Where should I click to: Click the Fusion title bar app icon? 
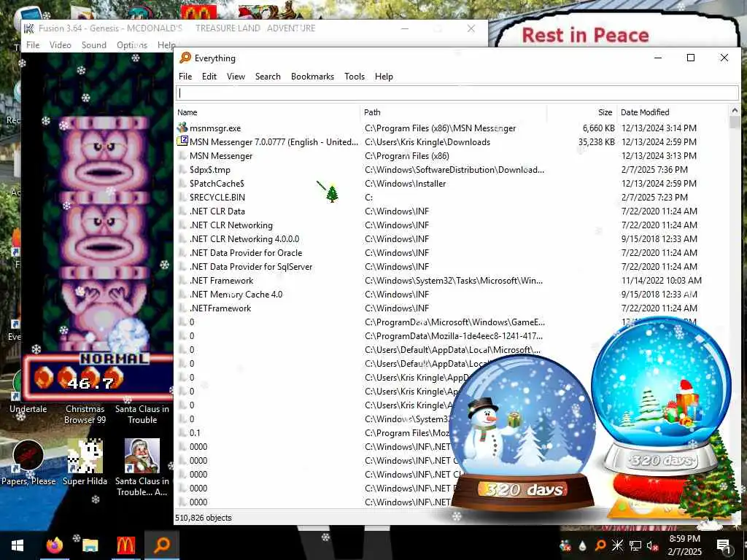click(29, 28)
